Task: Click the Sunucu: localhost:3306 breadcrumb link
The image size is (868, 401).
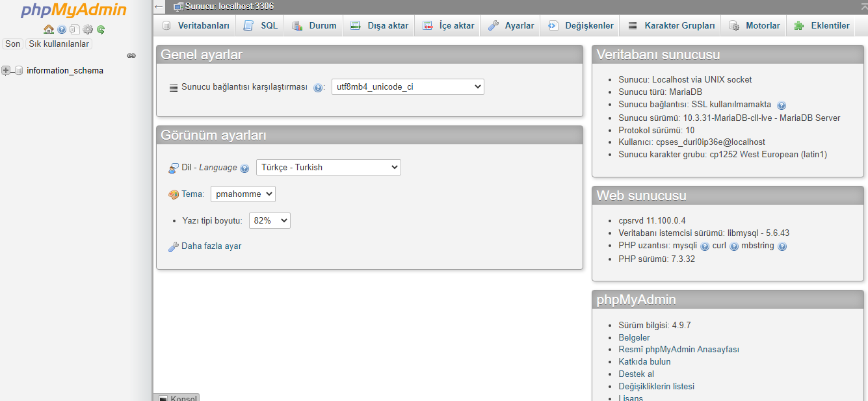Action: pos(229,6)
